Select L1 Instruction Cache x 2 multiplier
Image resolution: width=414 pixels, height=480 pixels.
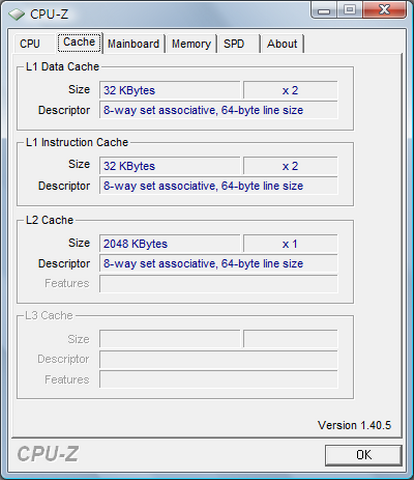(290, 166)
